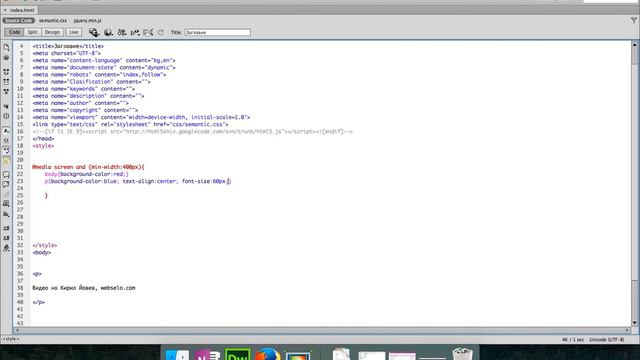The height and width of the screenshot is (360, 640).
Task: Select the index.html document tab
Action: point(22,10)
